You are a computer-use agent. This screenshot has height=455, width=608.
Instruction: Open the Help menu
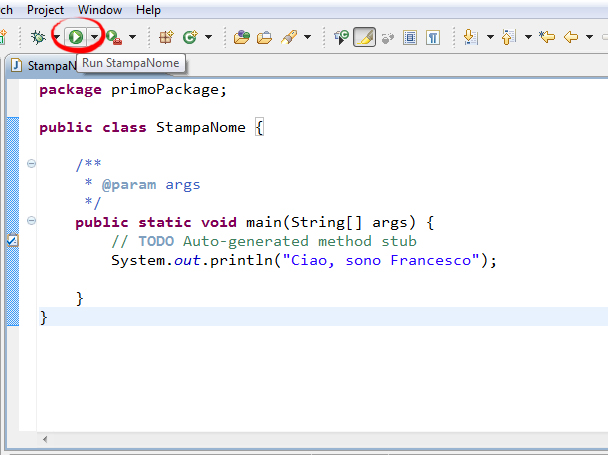[x=148, y=9]
